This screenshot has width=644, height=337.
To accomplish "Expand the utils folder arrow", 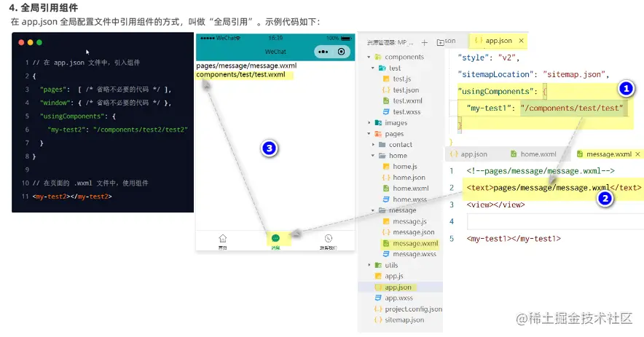I will pos(369,265).
